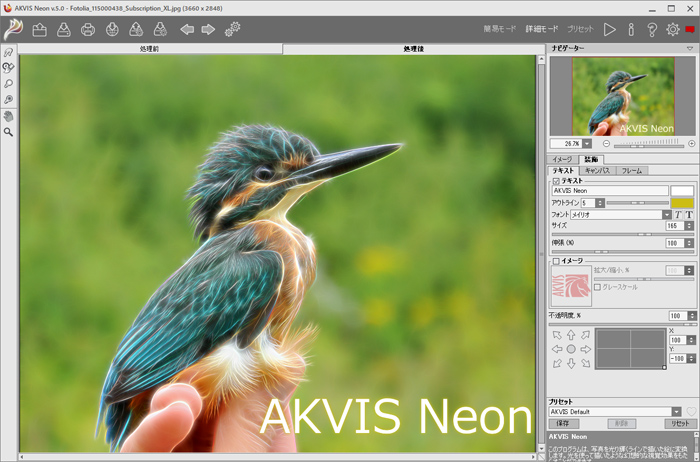The image size is (700, 462).
Task: Select the first stroke tool in left toolbar
Action: coord(8,52)
